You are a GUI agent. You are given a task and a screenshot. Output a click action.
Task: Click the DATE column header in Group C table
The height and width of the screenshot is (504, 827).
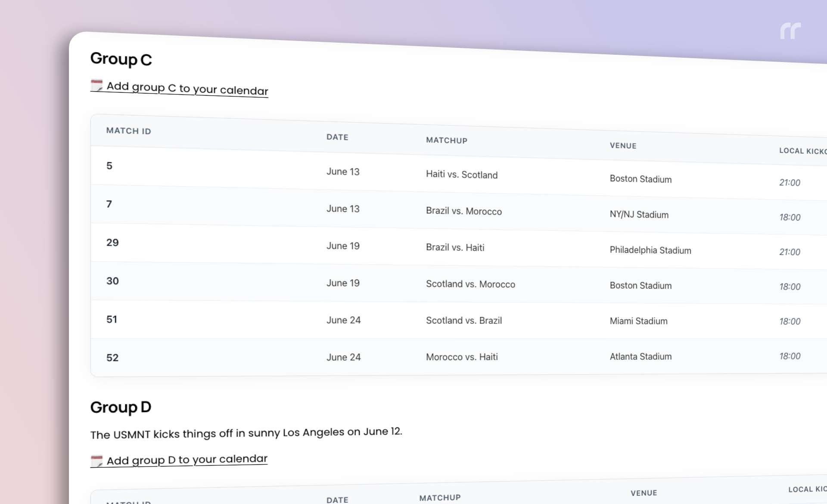click(337, 137)
